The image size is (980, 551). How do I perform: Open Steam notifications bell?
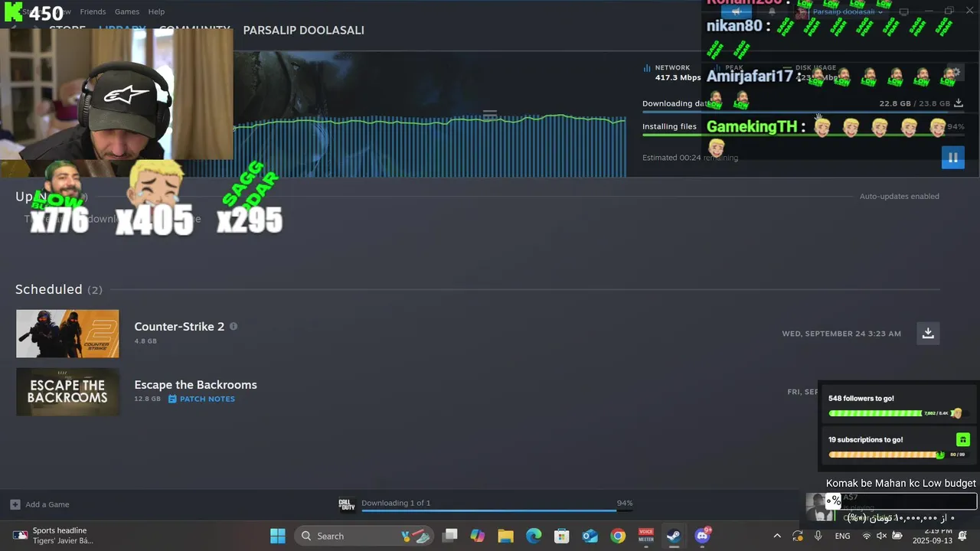[772, 11]
